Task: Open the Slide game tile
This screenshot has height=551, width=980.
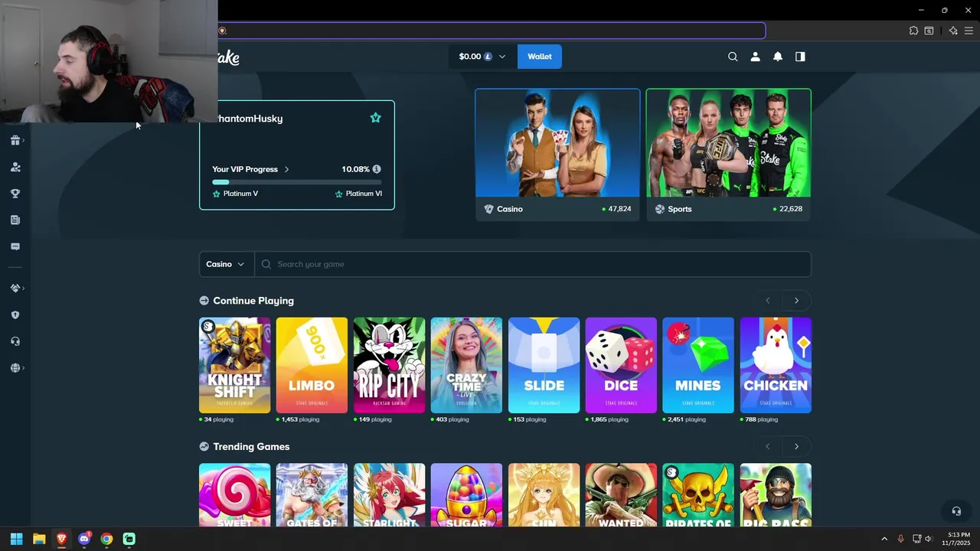Action: point(544,365)
